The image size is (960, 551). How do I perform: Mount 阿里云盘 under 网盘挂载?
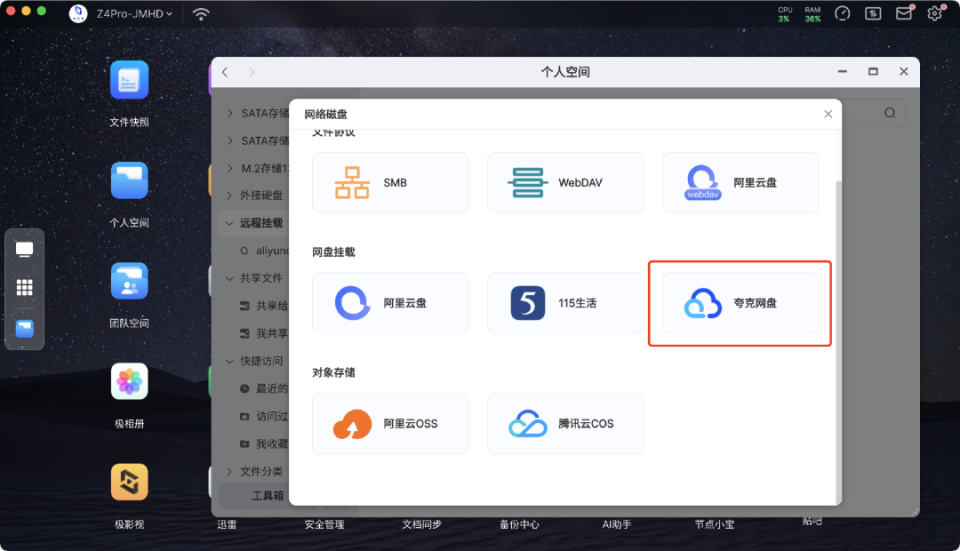tap(391, 303)
